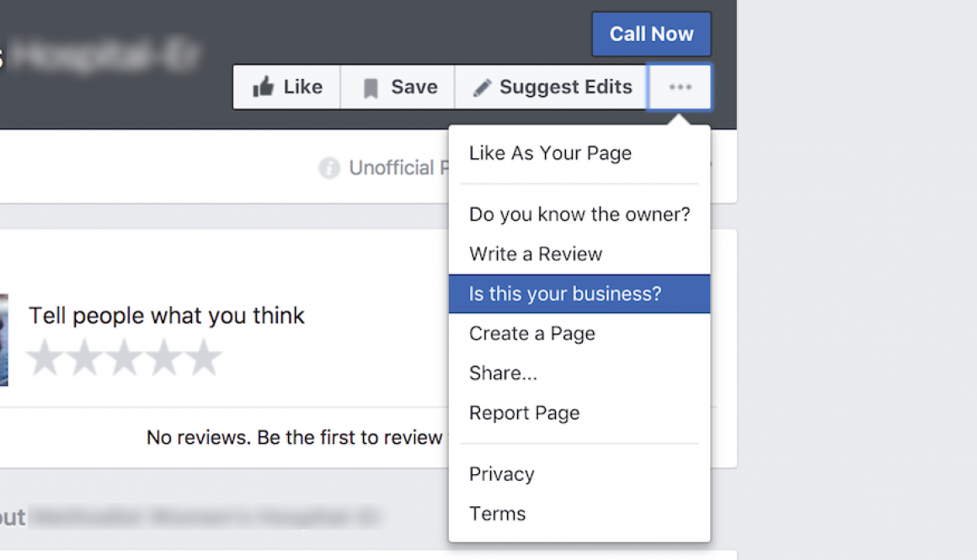Open Privacy link in dropdown
Image resolution: width=977 pixels, height=560 pixels.
[579, 474]
